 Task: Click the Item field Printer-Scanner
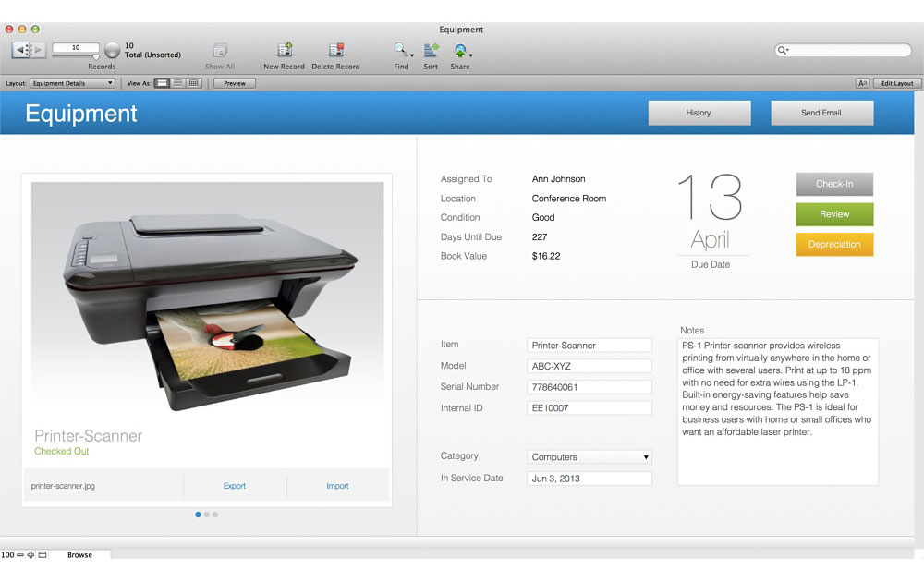tap(590, 346)
